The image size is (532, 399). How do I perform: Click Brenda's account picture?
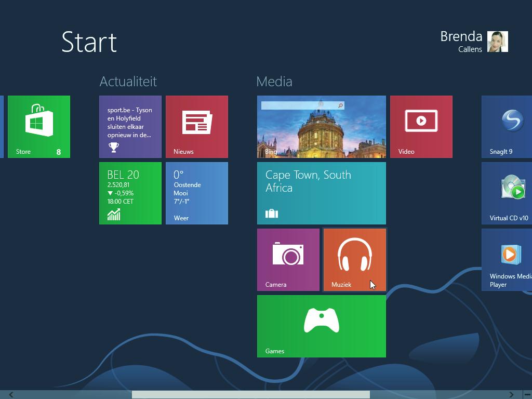(x=497, y=42)
